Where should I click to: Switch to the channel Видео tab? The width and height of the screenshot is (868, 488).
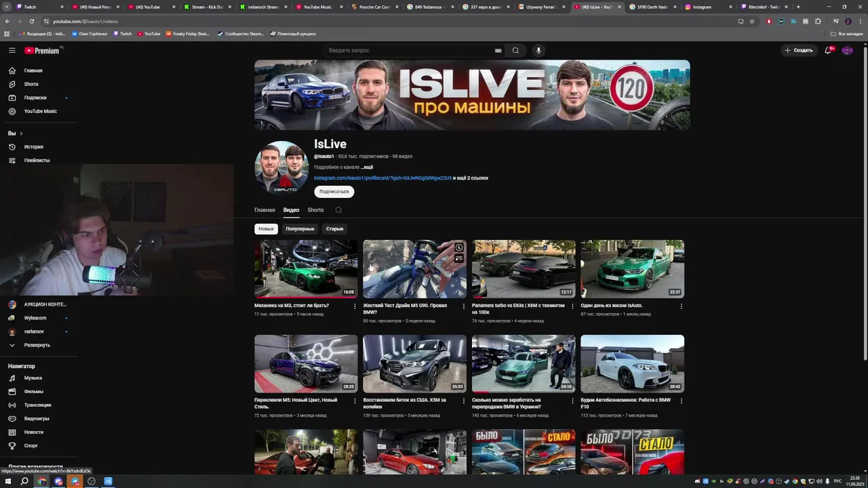coord(291,210)
